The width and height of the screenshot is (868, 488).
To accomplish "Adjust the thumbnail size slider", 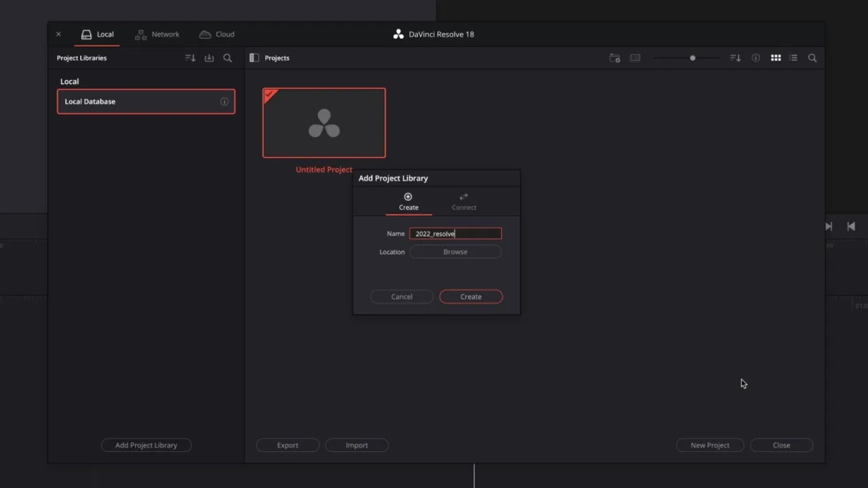I will 692,58.
